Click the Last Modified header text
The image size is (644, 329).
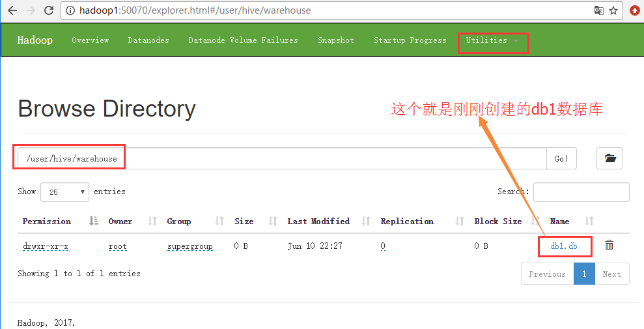[x=318, y=221]
